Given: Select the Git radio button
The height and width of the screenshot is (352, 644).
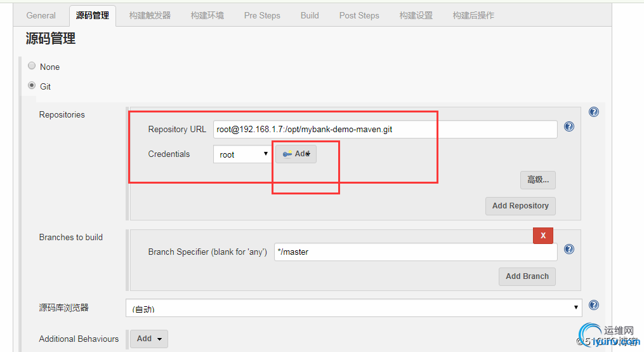Looking at the screenshot, I should (32, 86).
